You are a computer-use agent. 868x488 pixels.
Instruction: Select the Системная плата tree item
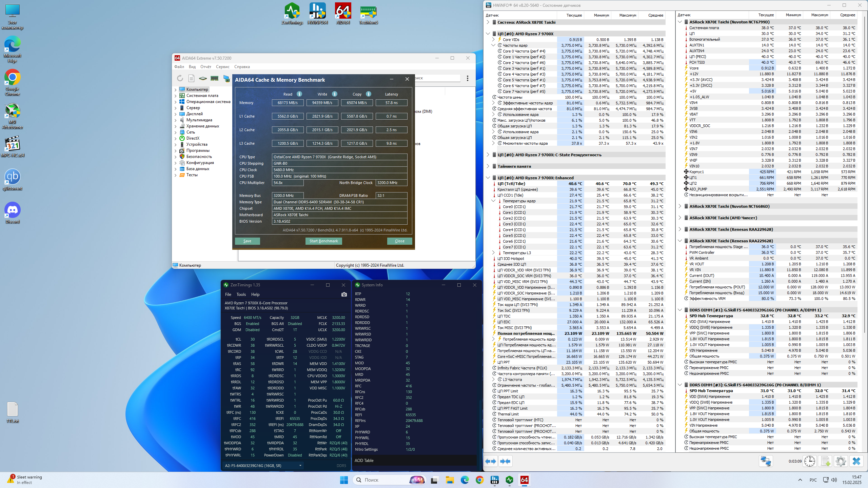(202, 96)
